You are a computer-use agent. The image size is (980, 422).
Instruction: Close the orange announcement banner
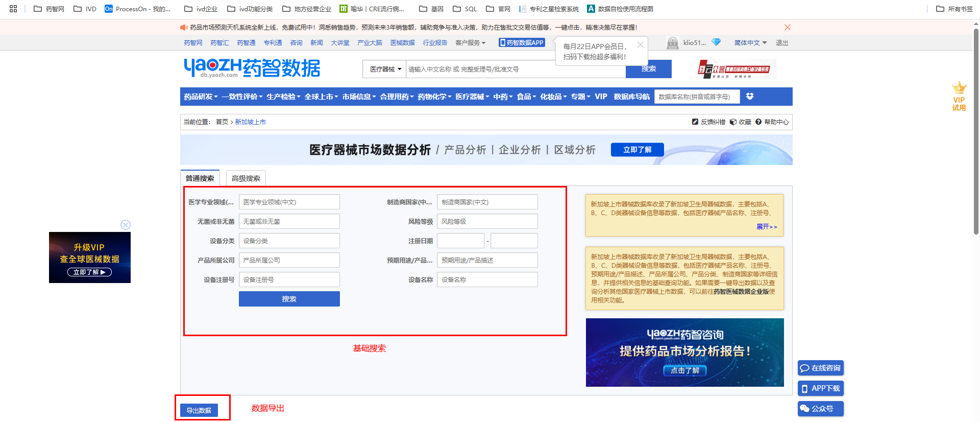[x=788, y=28]
